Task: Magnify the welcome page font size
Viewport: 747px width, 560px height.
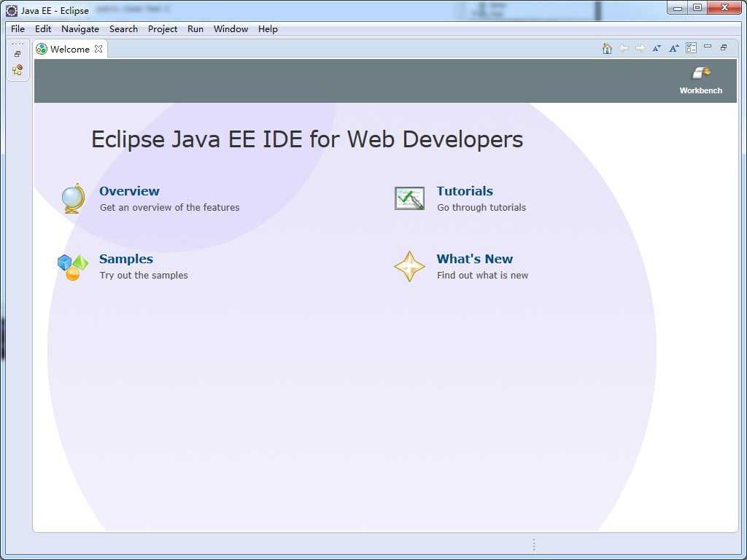Action: pos(673,48)
